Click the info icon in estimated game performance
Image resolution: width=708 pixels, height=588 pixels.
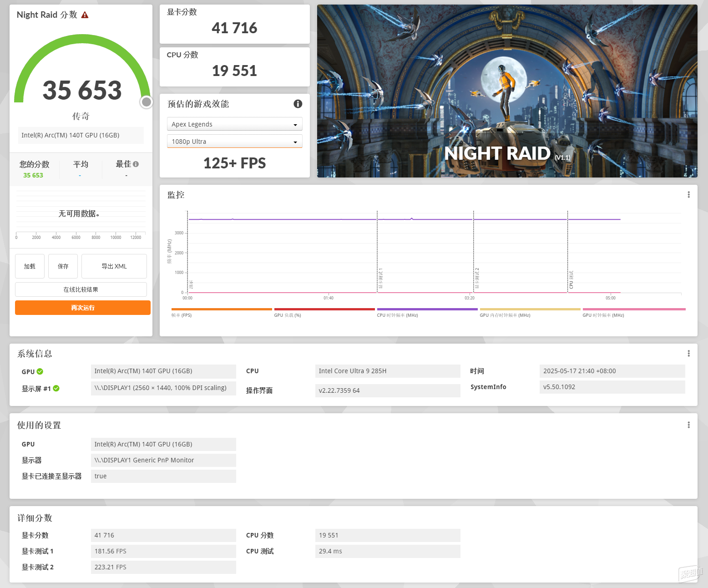coord(298,104)
